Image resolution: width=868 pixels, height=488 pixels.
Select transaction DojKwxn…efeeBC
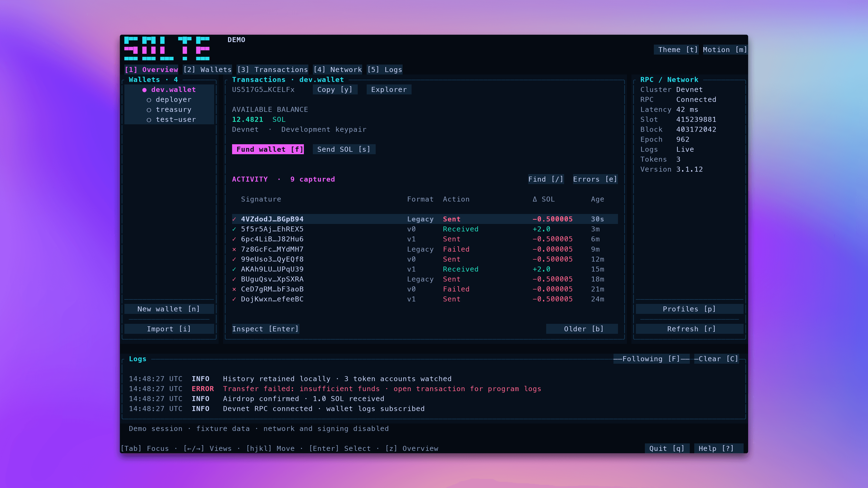(x=425, y=299)
